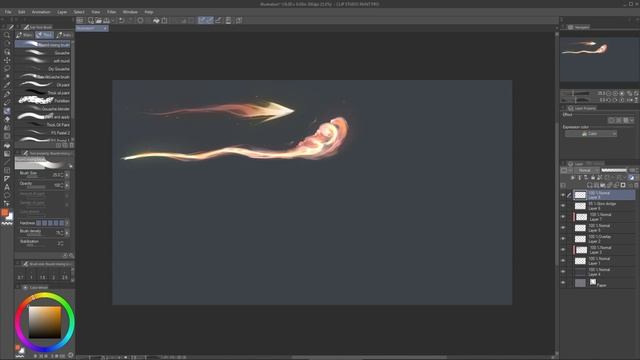Click the Clear circle toolbar icon
The height and width of the screenshot is (360, 640).
click(x=140, y=20)
